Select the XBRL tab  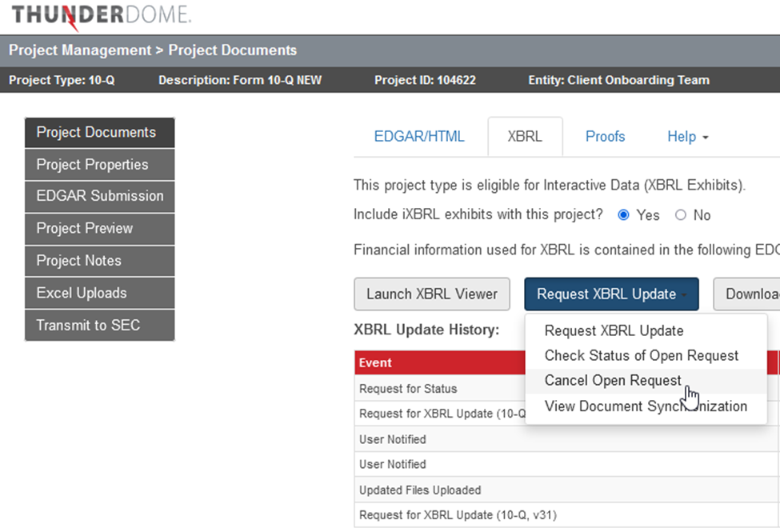click(x=525, y=137)
